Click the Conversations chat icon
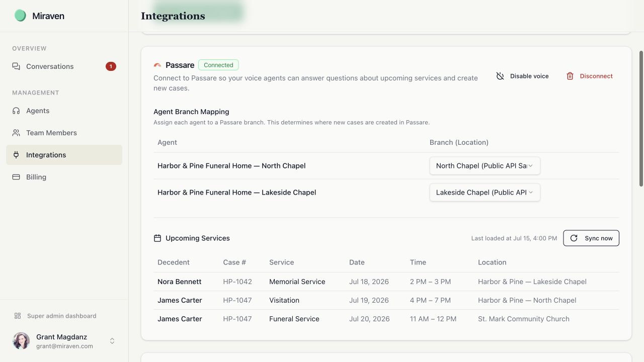 (x=16, y=66)
